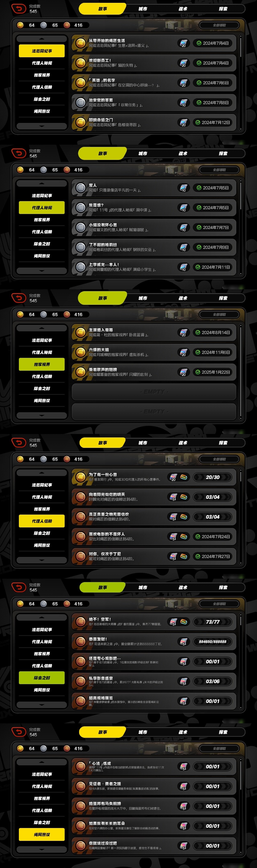
Task: Click bronze medal beside 见证者·勇者之路
Action: [81, 786]
